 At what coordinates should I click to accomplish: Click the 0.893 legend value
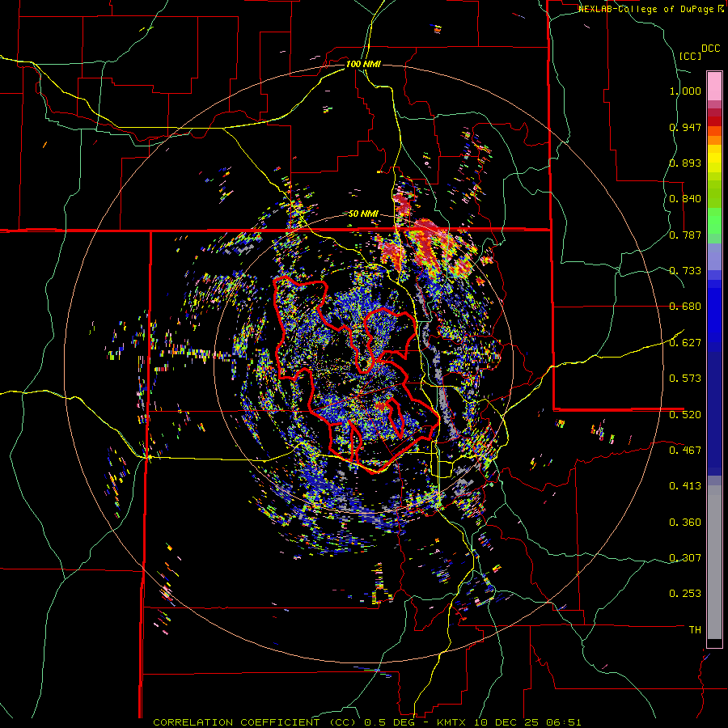pyautogui.click(x=685, y=163)
